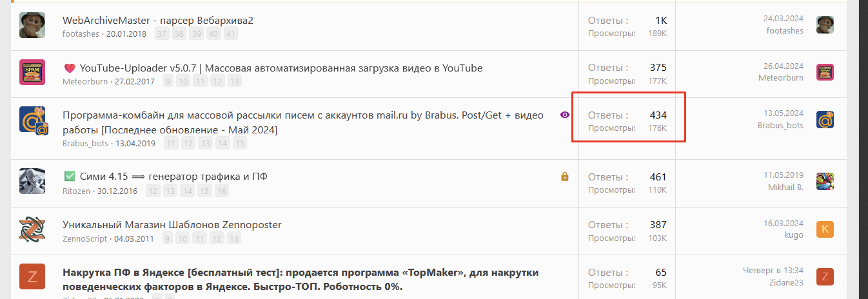The image size is (868, 299).
Task: Open last post dated 13.05.2024
Action: [x=784, y=113]
